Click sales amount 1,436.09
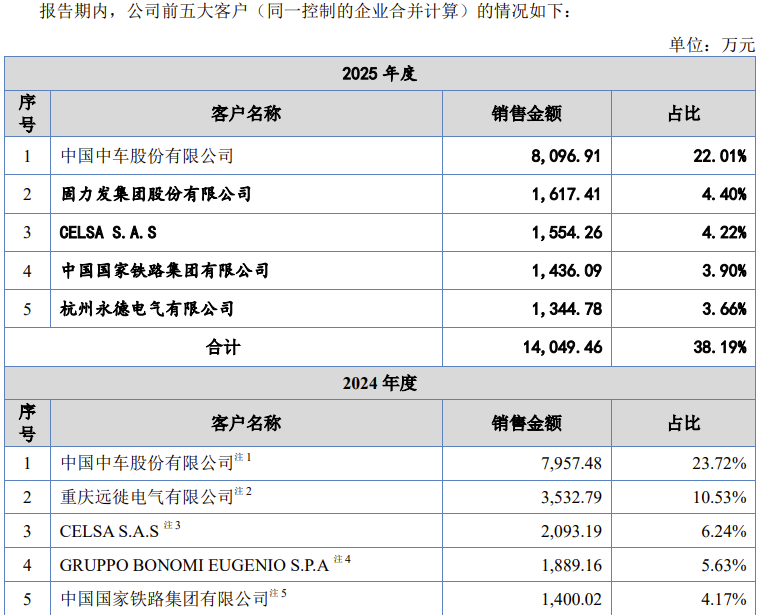The width and height of the screenshot is (760, 615). (567, 270)
